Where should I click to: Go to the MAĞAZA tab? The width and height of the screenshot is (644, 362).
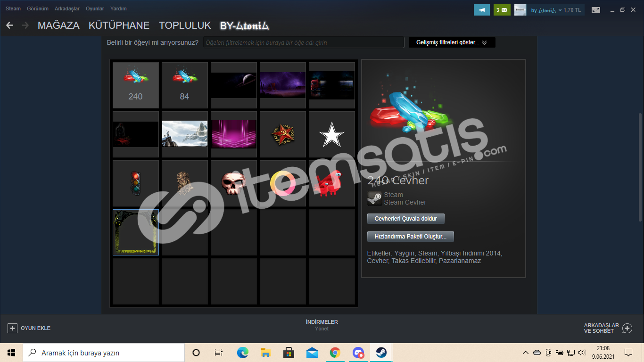point(58,25)
